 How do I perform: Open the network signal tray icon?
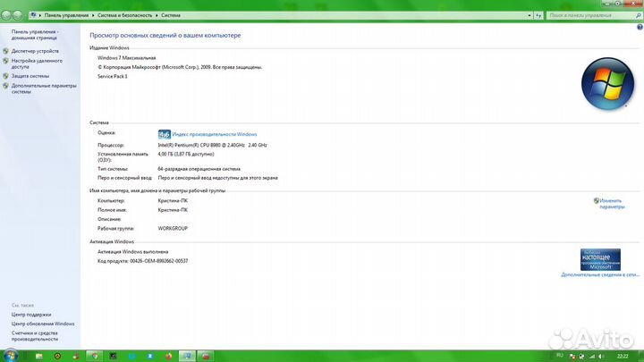point(592,357)
